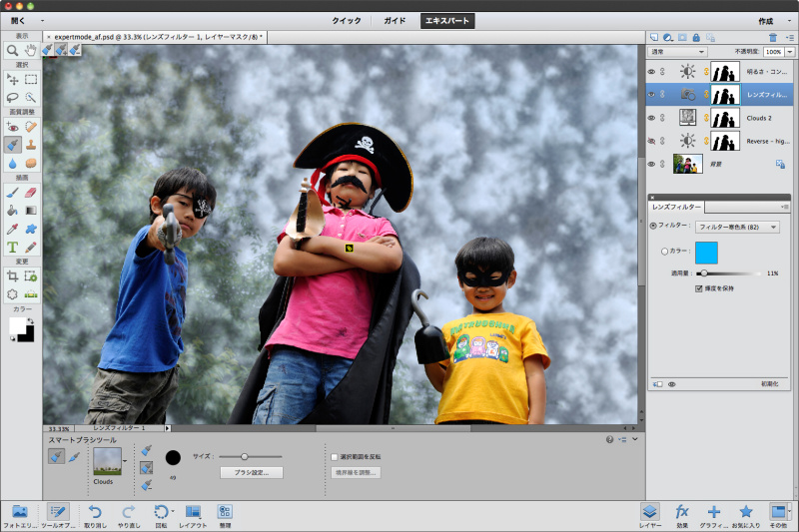This screenshot has width=799, height=532.
Task: Select the Red Eye Removal tool
Action: point(12,127)
